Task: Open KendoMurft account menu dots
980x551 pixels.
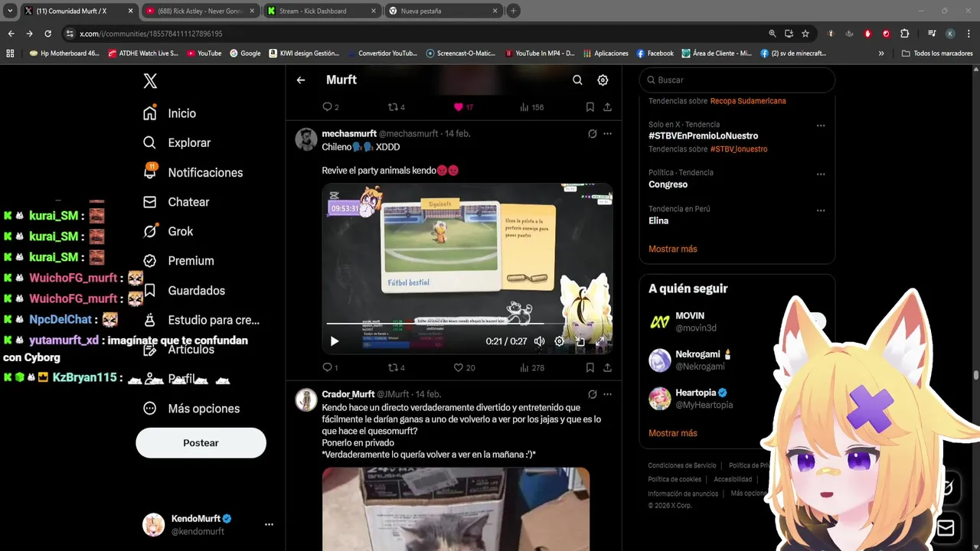Action: [x=269, y=524]
